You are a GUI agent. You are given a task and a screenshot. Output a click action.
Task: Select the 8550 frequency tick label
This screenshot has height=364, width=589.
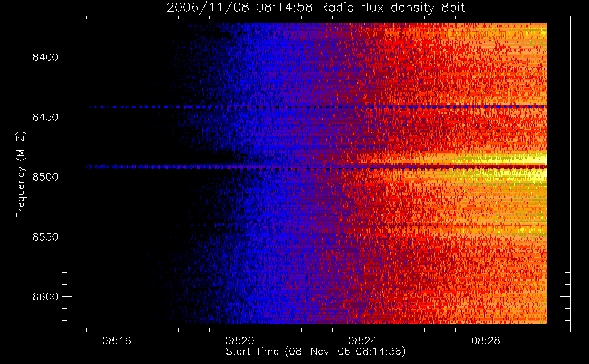coord(46,237)
